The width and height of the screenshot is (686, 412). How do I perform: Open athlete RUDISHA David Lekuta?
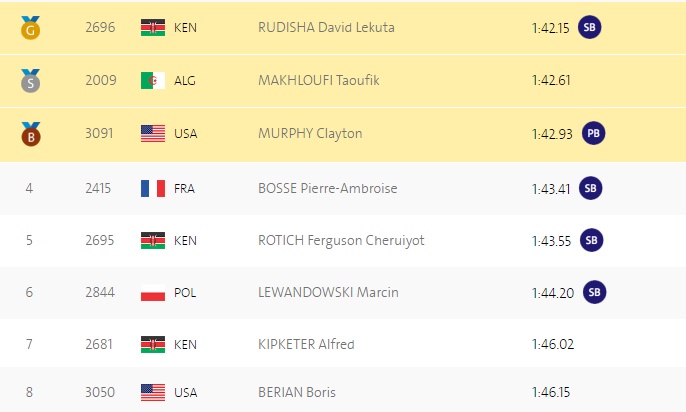[326, 28]
